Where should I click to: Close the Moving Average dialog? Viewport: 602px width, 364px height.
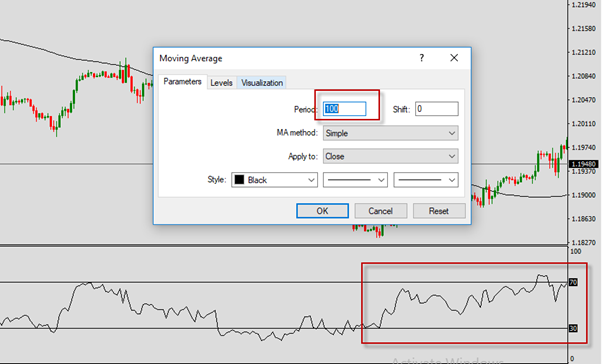454,58
